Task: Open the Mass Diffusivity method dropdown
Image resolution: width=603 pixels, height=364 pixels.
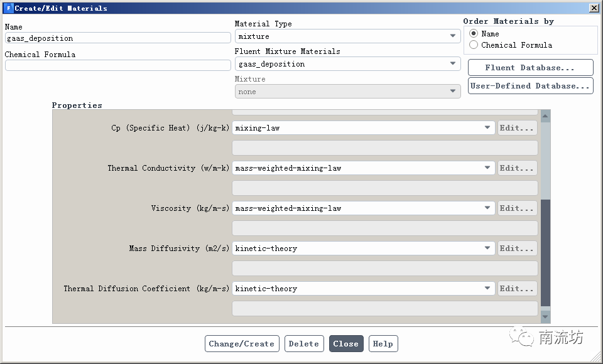Action: 364,249
